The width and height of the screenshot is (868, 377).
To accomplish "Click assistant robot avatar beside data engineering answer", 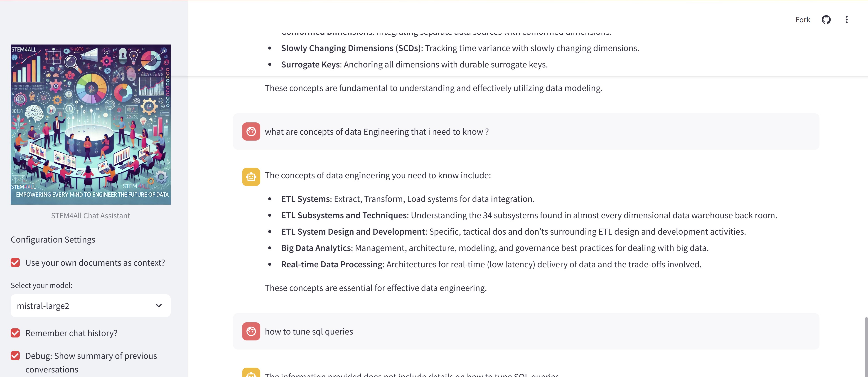I will coord(251,177).
